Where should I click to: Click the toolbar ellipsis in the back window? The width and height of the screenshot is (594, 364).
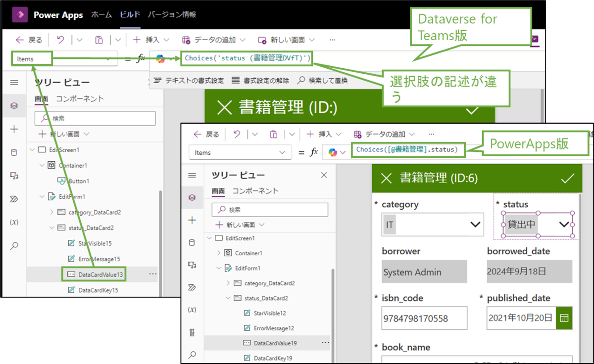point(332,40)
